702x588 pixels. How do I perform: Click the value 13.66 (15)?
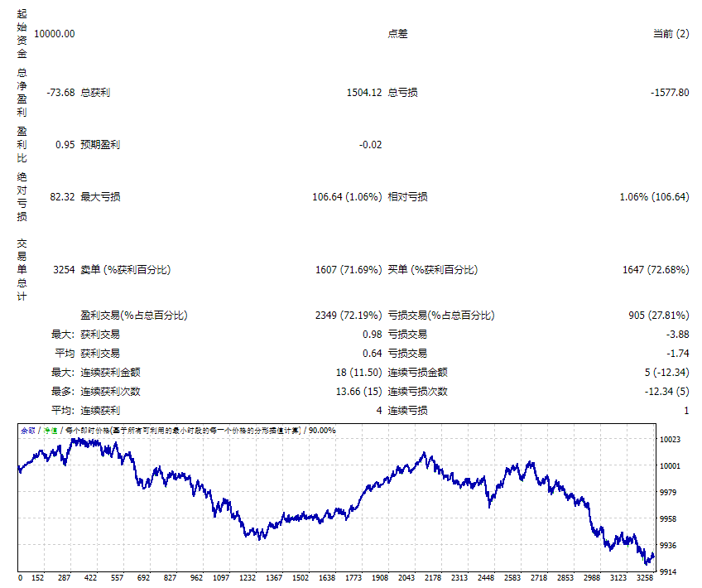click(x=358, y=392)
